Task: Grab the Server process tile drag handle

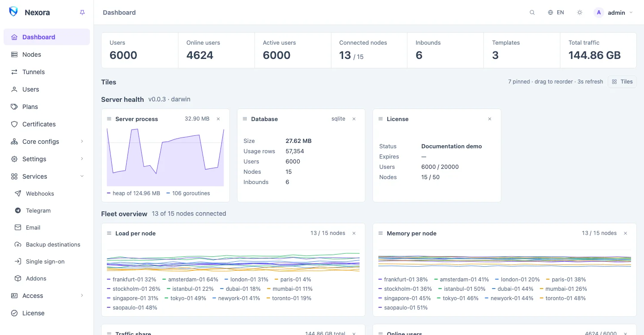Action: point(109,119)
